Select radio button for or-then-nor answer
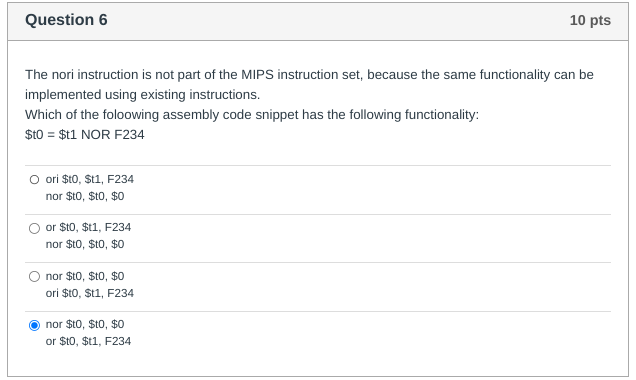The height and width of the screenshot is (380, 636). [34, 228]
